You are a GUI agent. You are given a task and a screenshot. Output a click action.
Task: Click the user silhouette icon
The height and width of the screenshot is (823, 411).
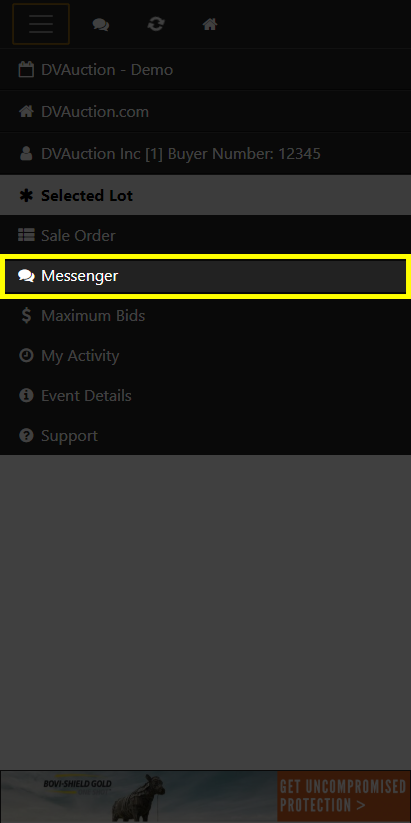pos(26,153)
